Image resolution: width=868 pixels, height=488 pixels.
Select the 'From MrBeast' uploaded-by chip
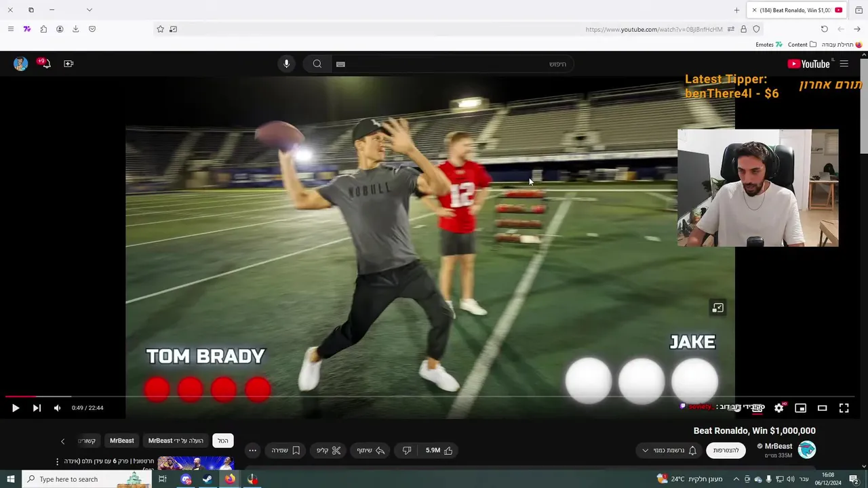tap(176, 441)
